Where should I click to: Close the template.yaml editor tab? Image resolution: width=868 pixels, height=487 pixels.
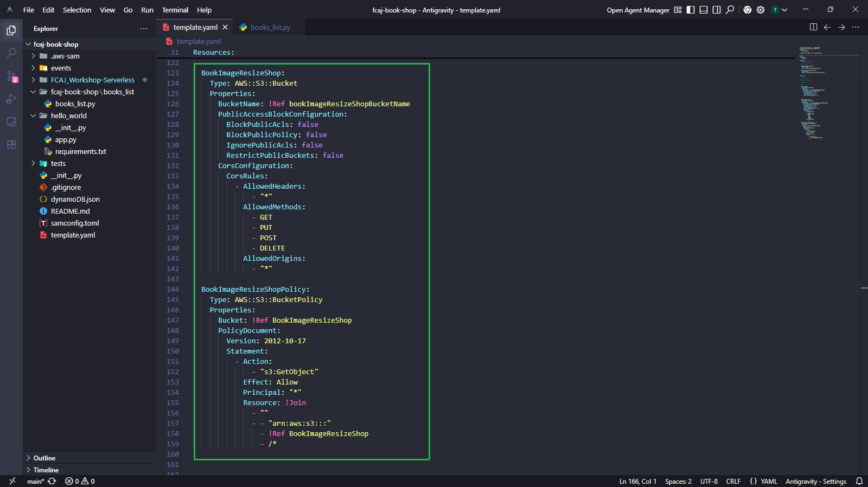tap(225, 27)
